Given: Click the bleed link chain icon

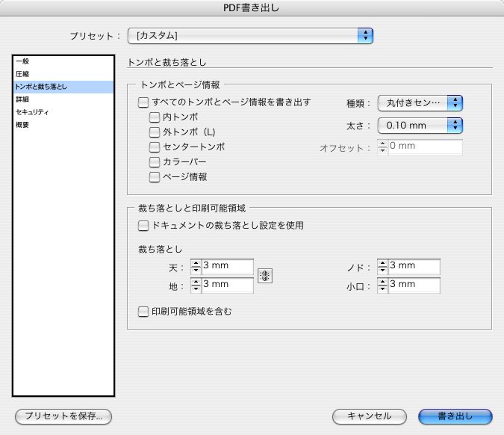Looking at the screenshot, I should [265, 276].
